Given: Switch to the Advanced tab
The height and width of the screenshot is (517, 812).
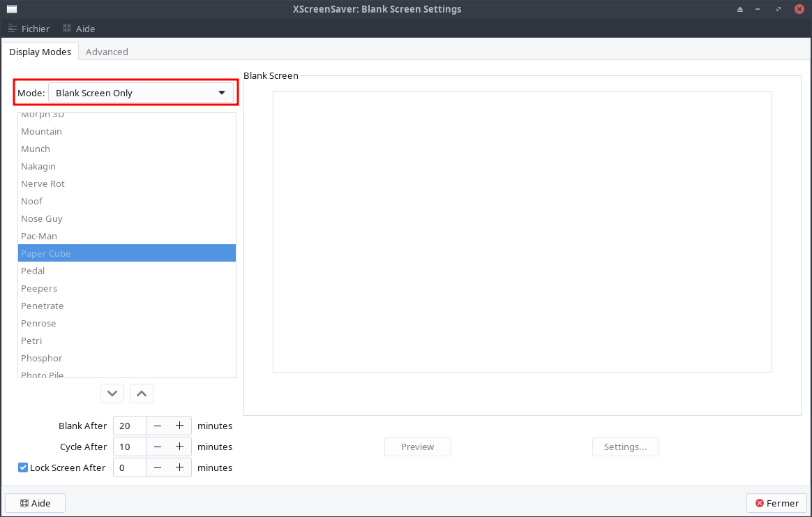Looking at the screenshot, I should (x=107, y=52).
